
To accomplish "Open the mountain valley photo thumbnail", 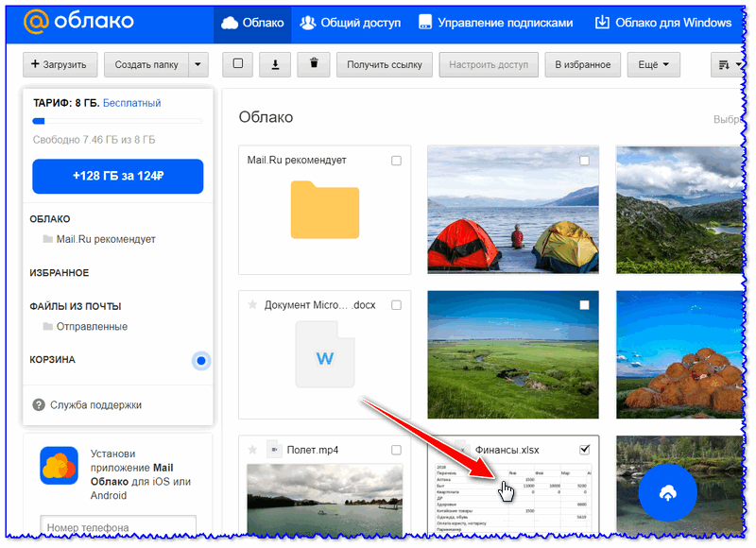I will tap(679, 210).
